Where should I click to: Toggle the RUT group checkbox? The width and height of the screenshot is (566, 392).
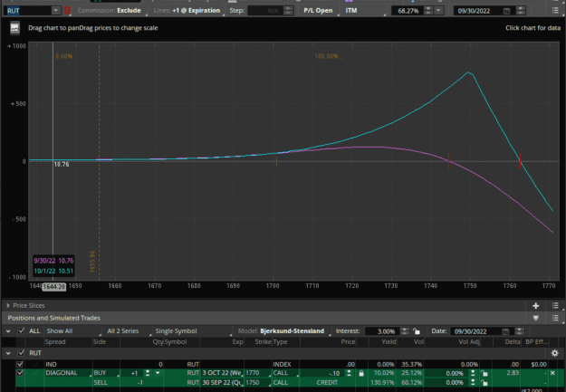tap(21, 353)
